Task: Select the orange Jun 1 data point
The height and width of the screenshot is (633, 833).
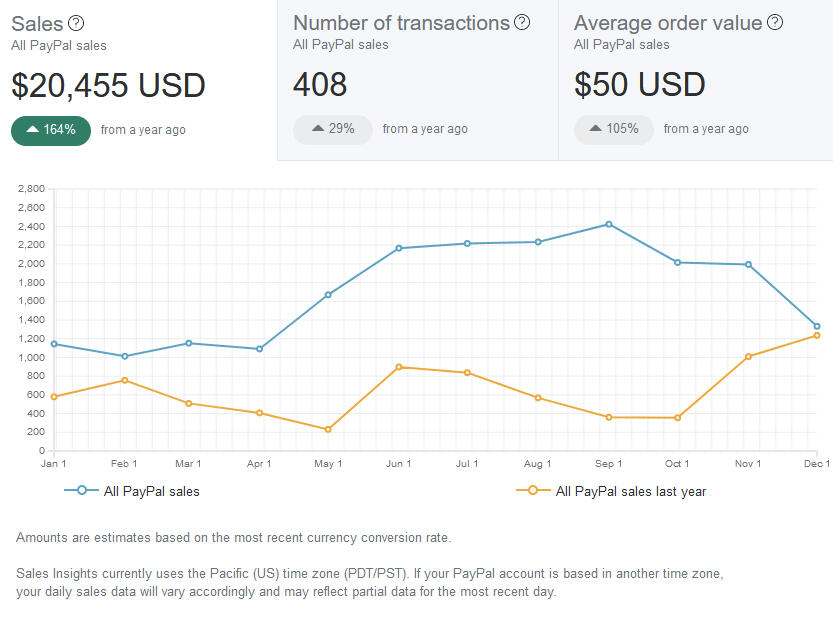Action: 399,367
